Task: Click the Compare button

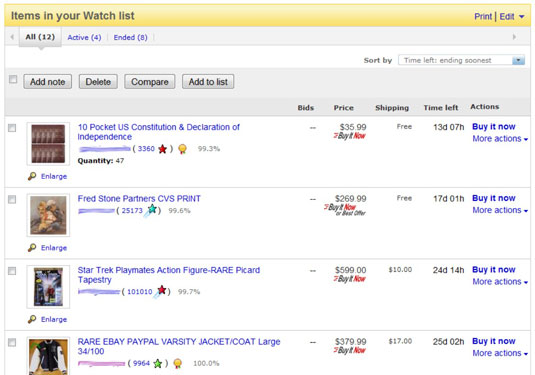Action: pyautogui.click(x=150, y=82)
